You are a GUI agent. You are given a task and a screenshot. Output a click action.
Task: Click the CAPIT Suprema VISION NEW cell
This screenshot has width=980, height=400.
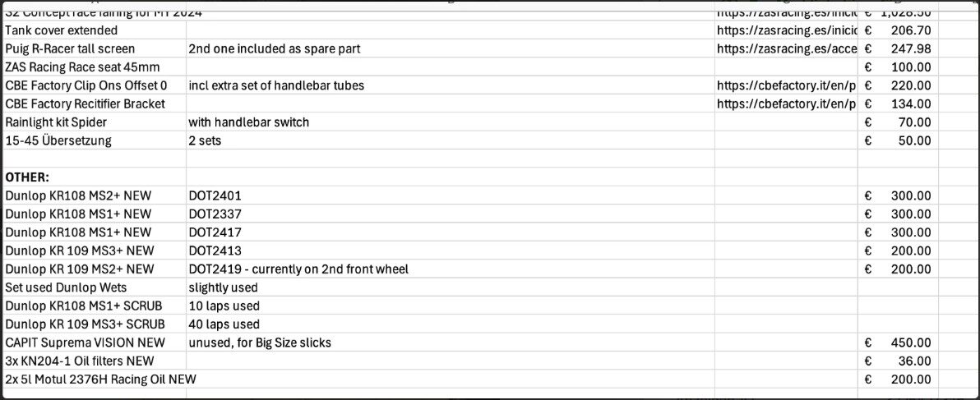pos(85,343)
